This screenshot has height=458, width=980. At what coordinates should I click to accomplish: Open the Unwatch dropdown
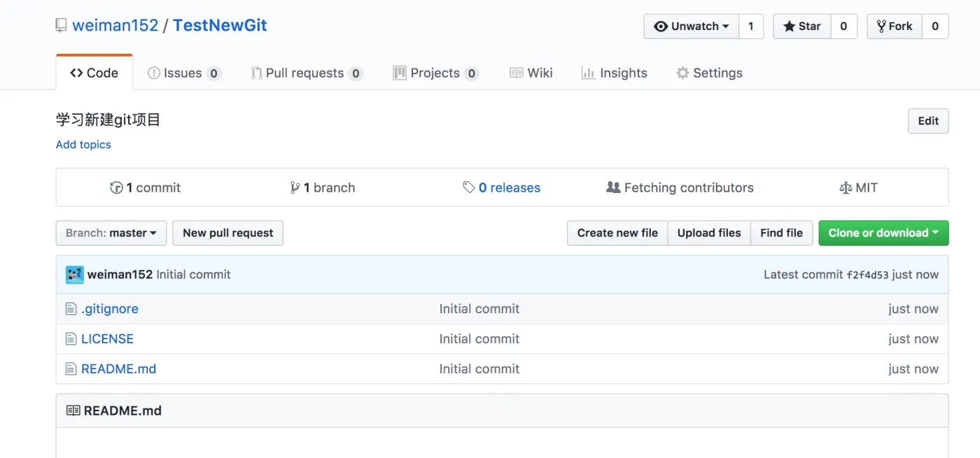(691, 26)
